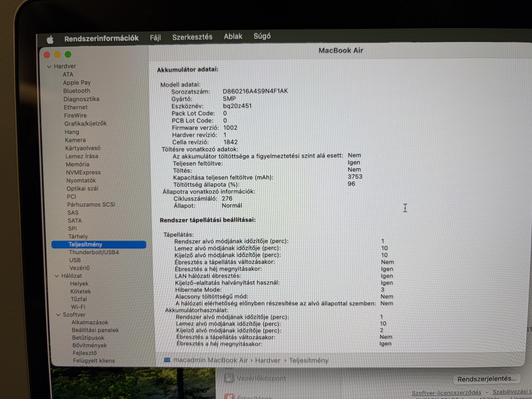Select the highlighted Teljesítmény sidebar item
Image resolution: width=532 pixels, height=399 pixels.
click(x=99, y=244)
